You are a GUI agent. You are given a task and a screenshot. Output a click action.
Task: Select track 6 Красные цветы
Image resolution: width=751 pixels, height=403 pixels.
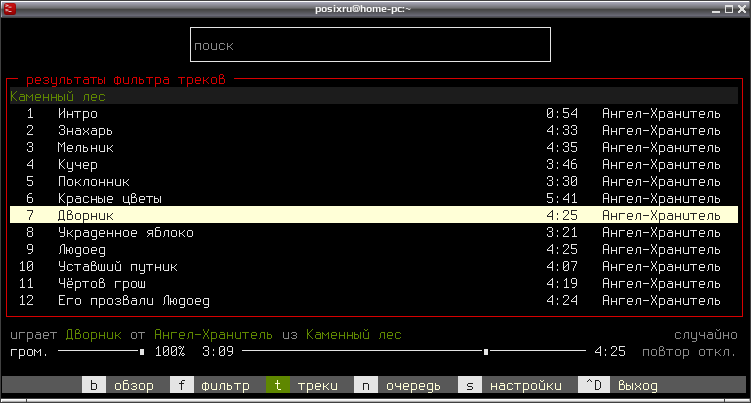[x=374, y=198]
